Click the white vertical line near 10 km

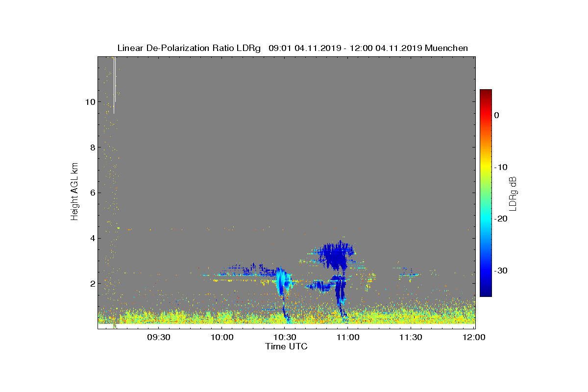tap(114, 84)
